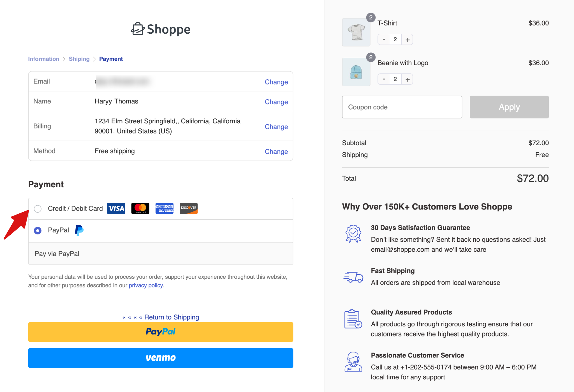Click the Discover card icon
Screen dimensions: 574x392
coord(189,208)
